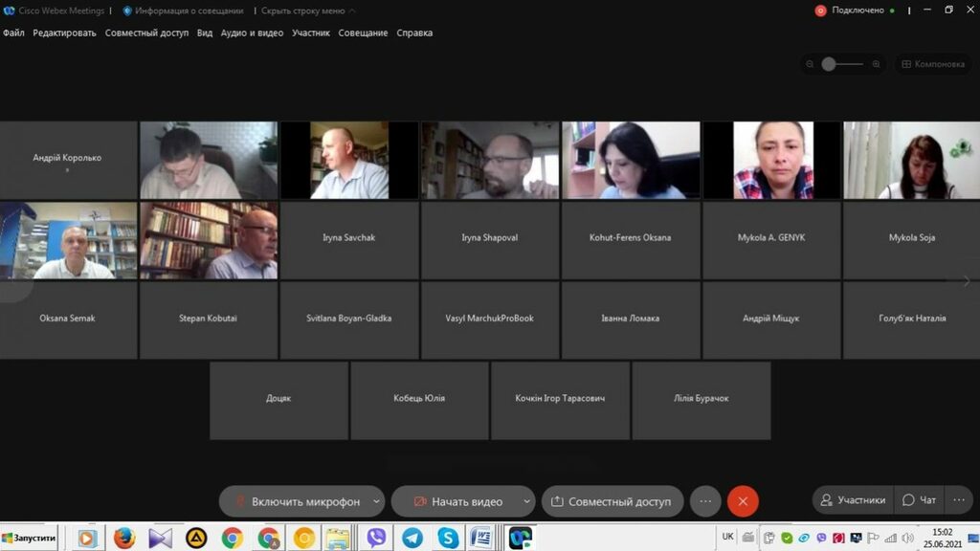Select Iryna Savchak participant tile

click(x=349, y=238)
